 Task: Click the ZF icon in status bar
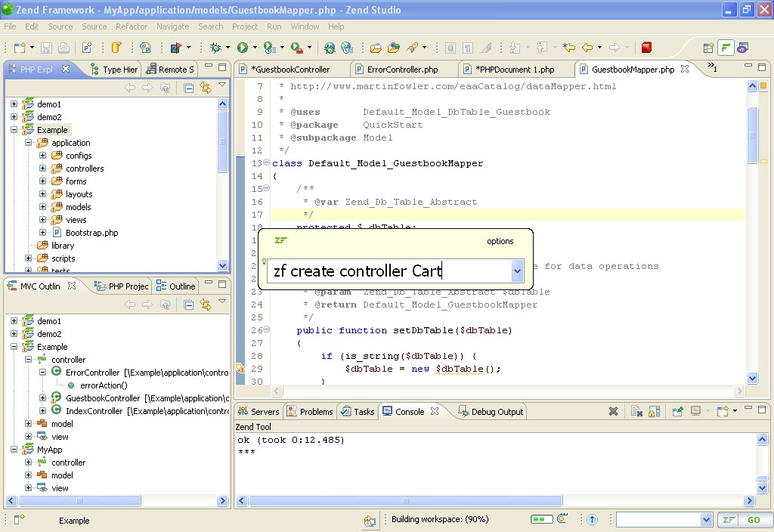728,520
